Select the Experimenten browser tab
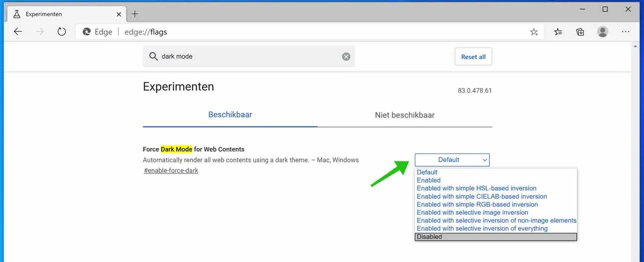The height and width of the screenshot is (262, 644). coord(67,14)
